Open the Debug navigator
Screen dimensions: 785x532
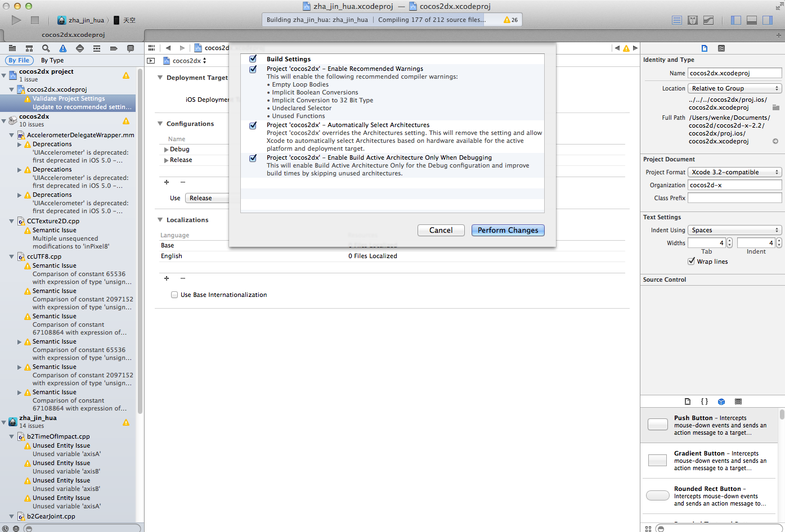(x=97, y=48)
